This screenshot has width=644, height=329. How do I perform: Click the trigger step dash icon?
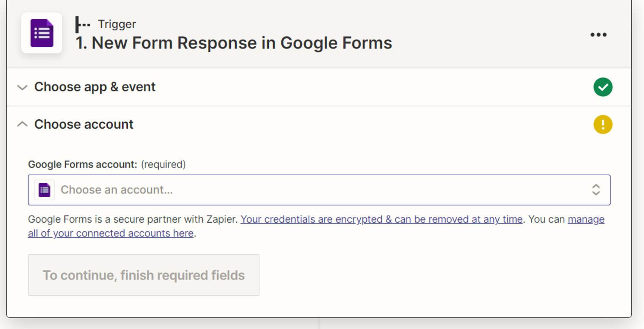83,25
